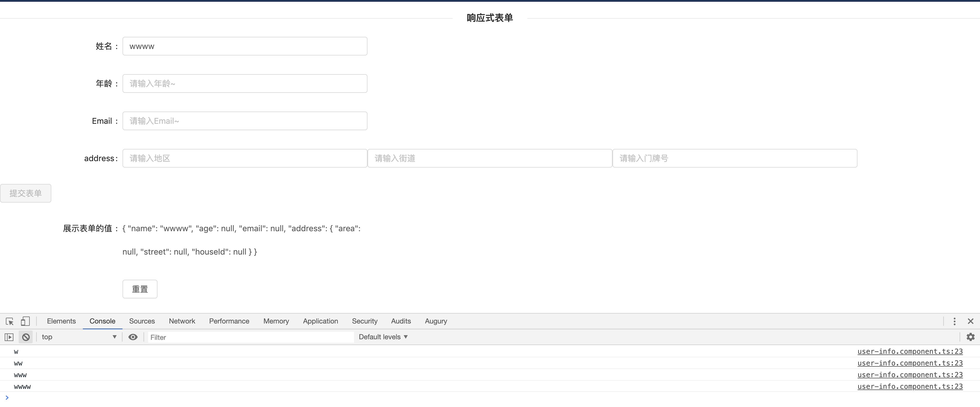Clear console with the ban icon

point(26,337)
